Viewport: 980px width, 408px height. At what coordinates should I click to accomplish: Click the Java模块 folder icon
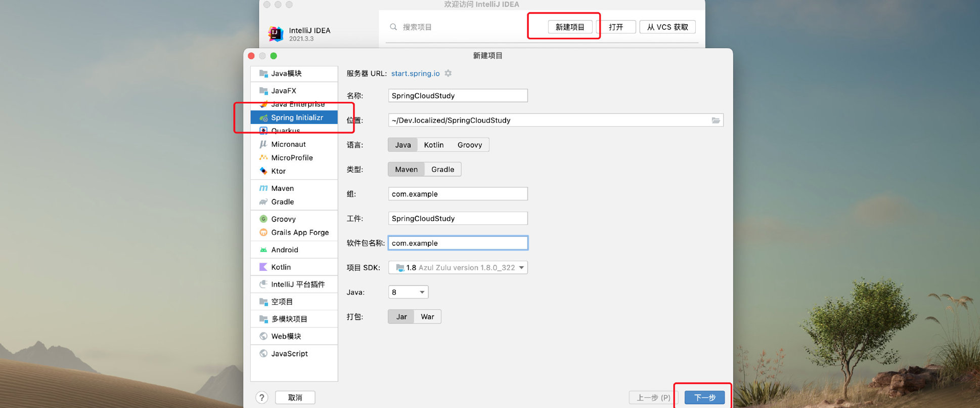[263, 73]
